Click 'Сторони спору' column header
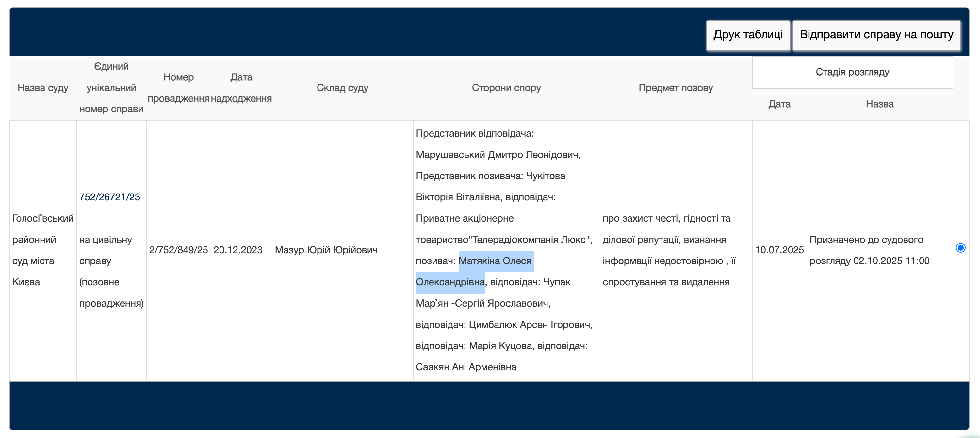Viewport: 980px width, 438px height. (x=506, y=88)
